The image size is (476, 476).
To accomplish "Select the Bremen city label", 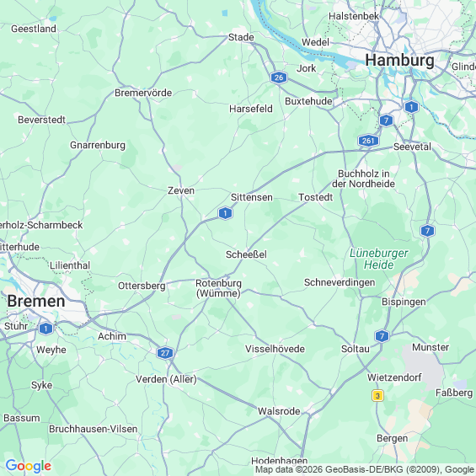I will coord(36,301).
